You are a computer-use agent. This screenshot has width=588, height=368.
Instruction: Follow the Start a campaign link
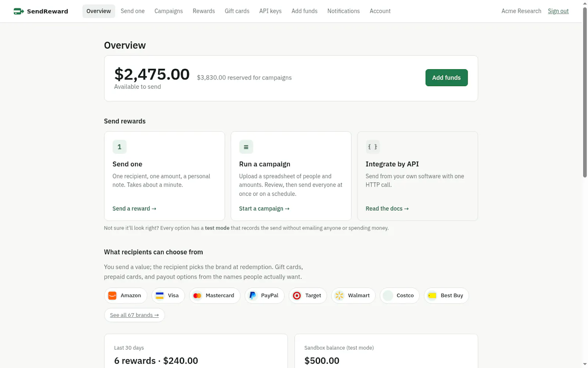click(264, 209)
